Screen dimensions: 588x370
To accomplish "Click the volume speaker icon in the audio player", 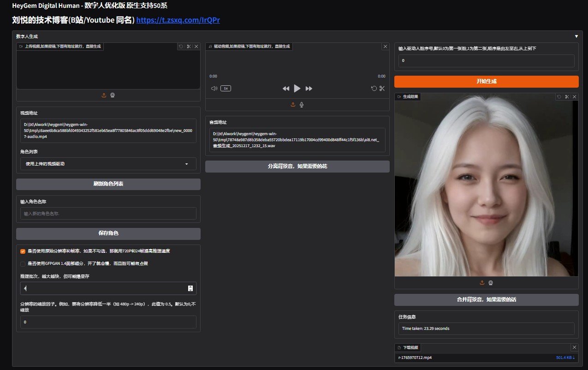I will click(x=214, y=88).
